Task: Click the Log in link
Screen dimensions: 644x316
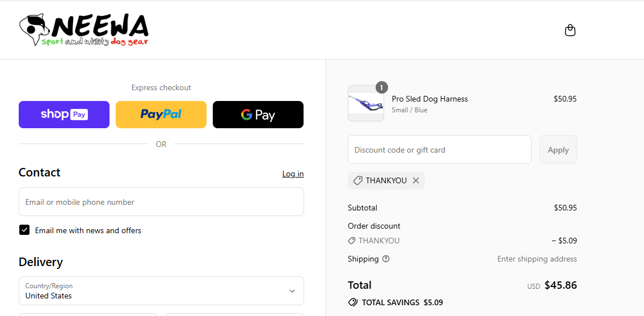Action: (293, 174)
